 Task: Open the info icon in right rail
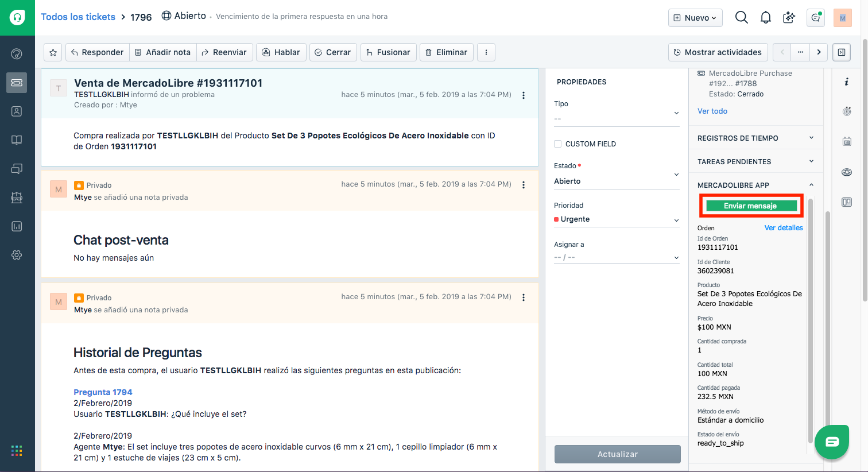847,82
